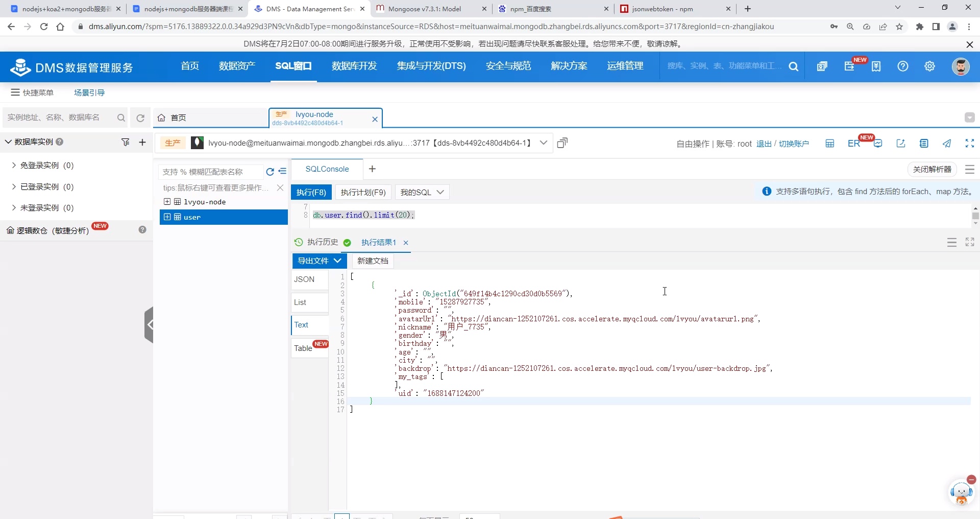Open the help question mark icon in header
The image size is (980, 519).
tap(903, 66)
